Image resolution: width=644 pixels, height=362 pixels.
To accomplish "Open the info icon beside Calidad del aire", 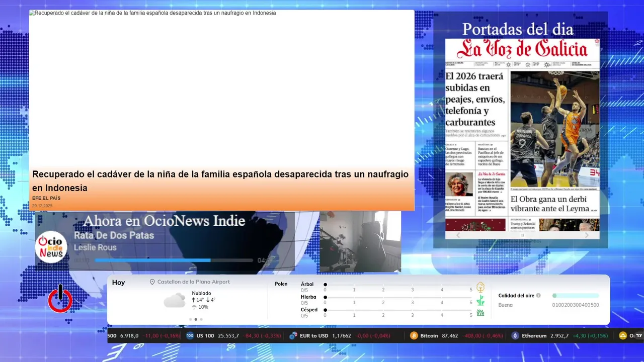I will [538, 296].
